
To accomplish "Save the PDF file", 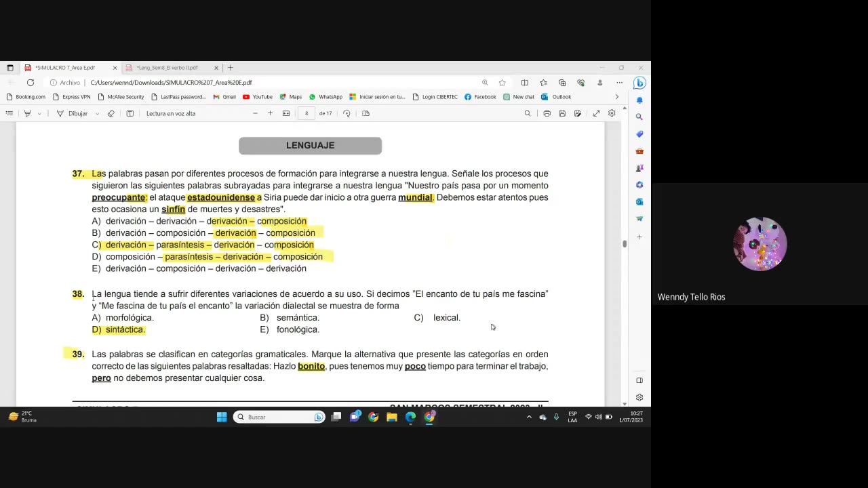I will pyautogui.click(x=562, y=113).
